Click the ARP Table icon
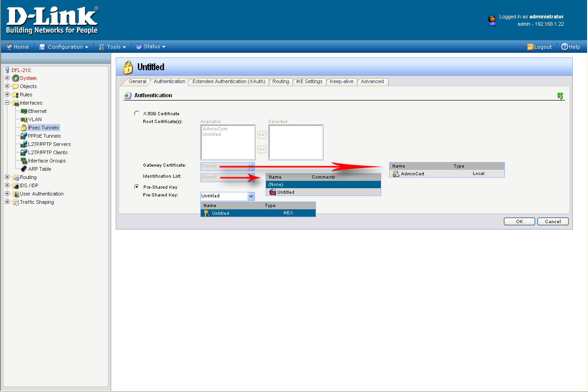Screen dimensions: 588x392 click(x=24, y=169)
